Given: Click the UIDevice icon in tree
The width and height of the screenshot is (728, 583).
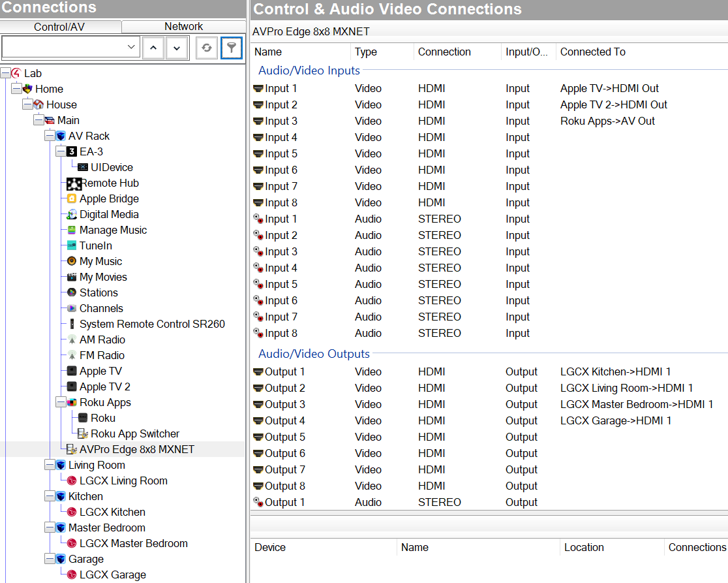Looking at the screenshot, I should [83, 167].
